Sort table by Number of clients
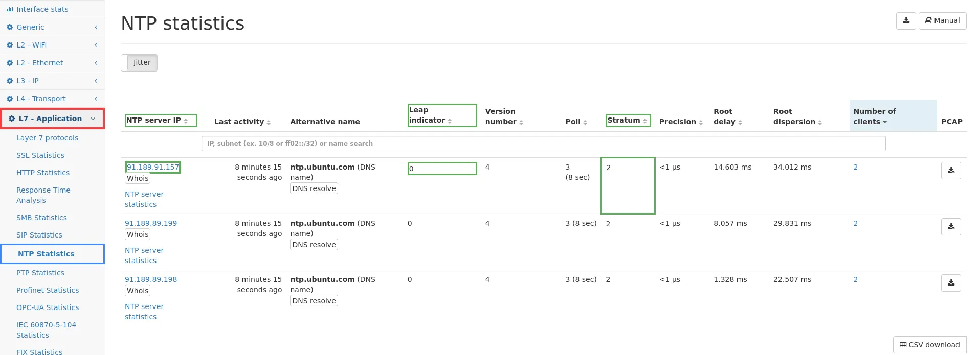The height and width of the screenshot is (355, 980). pyautogui.click(x=874, y=116)
